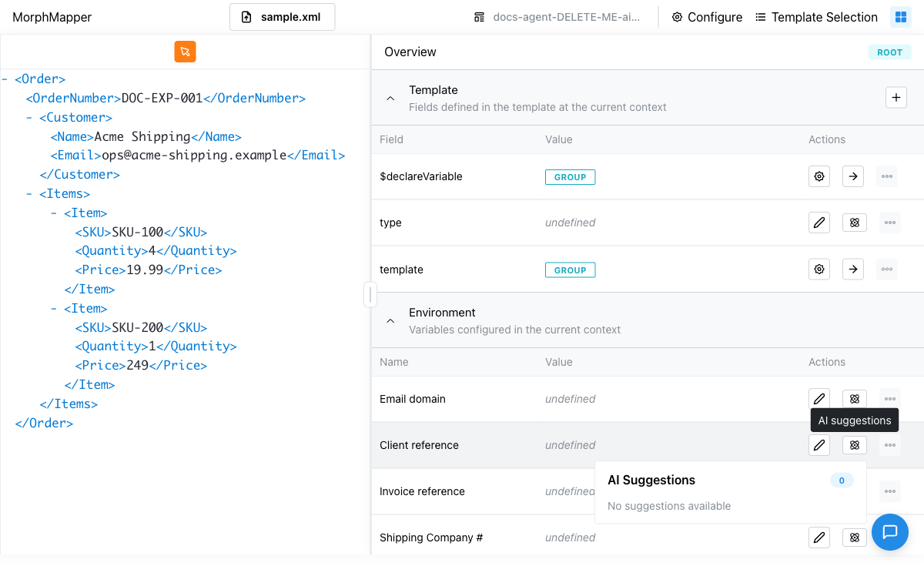This screenshot has height=566, width=924.
Task: Click the MorphMapper app title
Action: click(52, 17)
